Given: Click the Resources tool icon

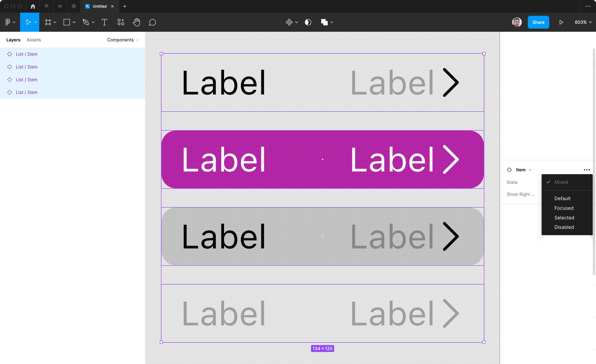Looking at the screenshot, I should [x=121, y=22].
